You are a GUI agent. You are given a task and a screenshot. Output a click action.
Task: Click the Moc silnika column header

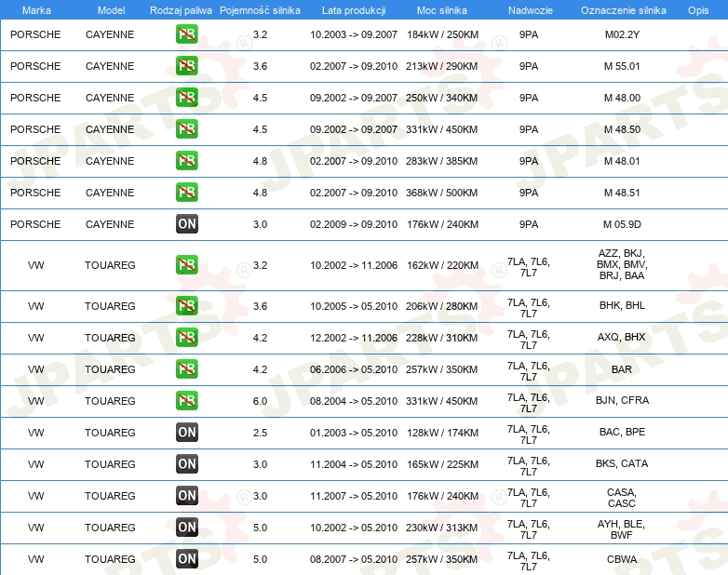pos(442,10)
